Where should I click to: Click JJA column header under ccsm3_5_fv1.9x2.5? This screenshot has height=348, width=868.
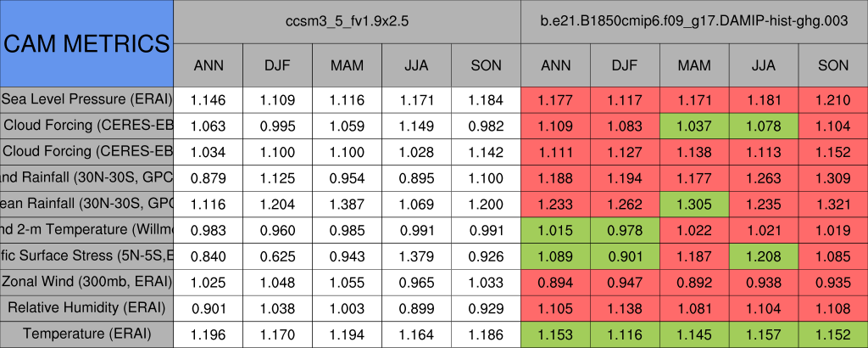coord(417,65)
